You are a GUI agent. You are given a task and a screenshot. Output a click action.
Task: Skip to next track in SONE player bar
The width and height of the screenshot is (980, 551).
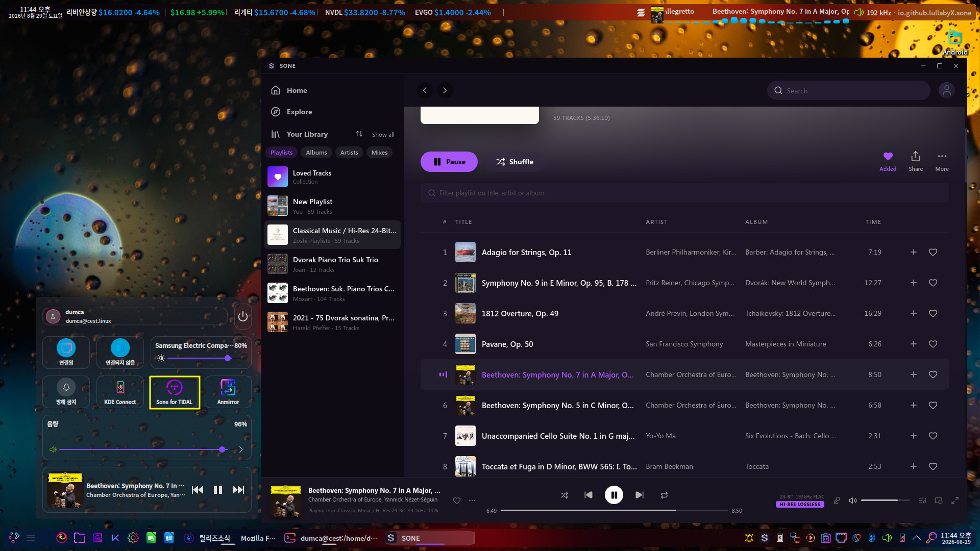point(640,495)
